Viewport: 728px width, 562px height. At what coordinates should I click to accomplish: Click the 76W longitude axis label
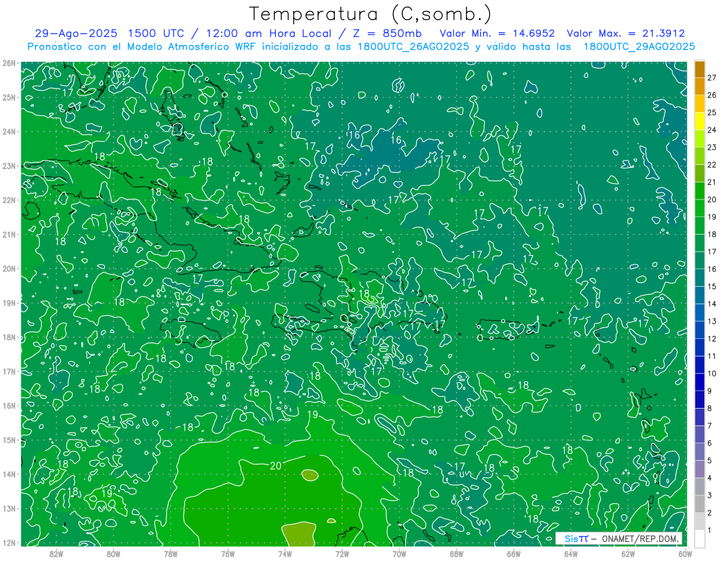point(228,554)
